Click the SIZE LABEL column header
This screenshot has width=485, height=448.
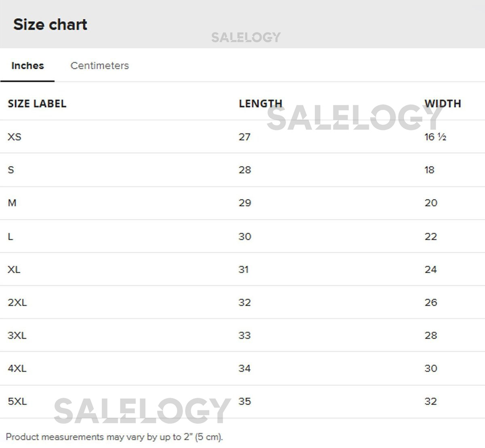click(x=37, y=103)
